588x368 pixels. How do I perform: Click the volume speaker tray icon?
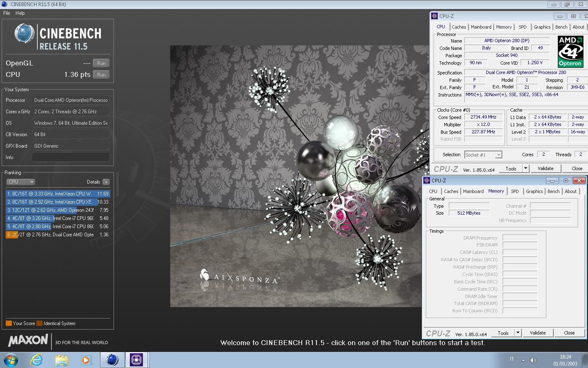click(x=533, y=360)
